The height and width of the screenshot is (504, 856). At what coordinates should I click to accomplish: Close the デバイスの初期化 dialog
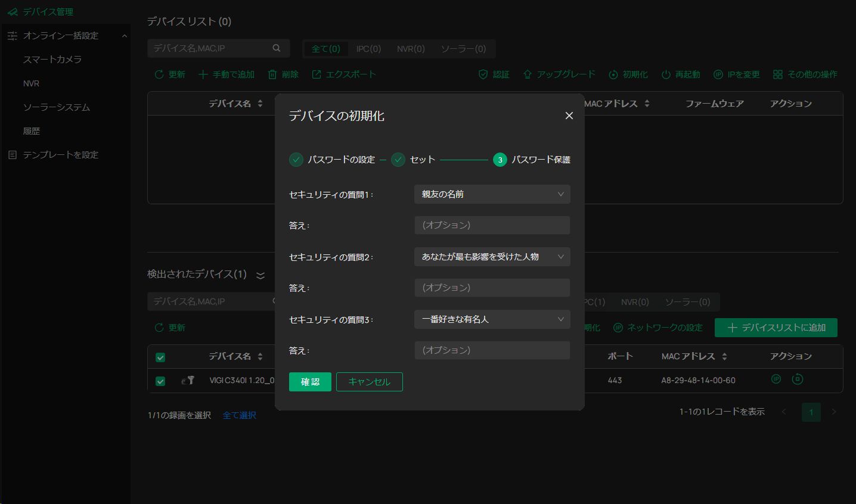coord(569,116)
